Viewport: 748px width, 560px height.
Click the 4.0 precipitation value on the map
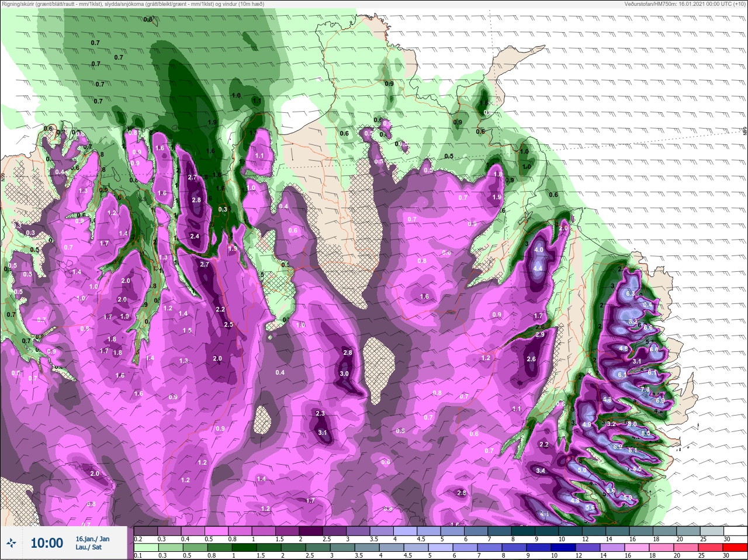[539, 250]
